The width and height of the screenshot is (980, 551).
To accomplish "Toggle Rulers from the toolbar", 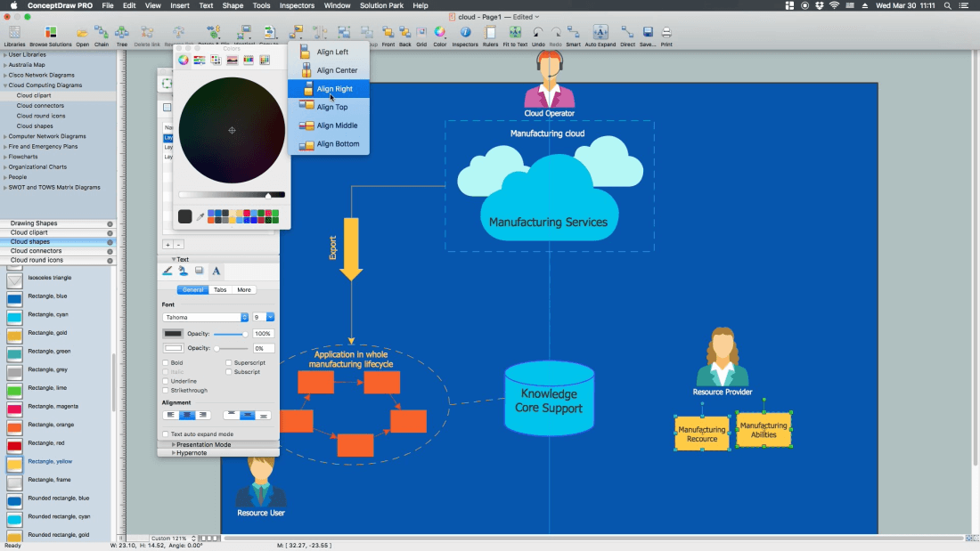I will [x=490, y=34].
